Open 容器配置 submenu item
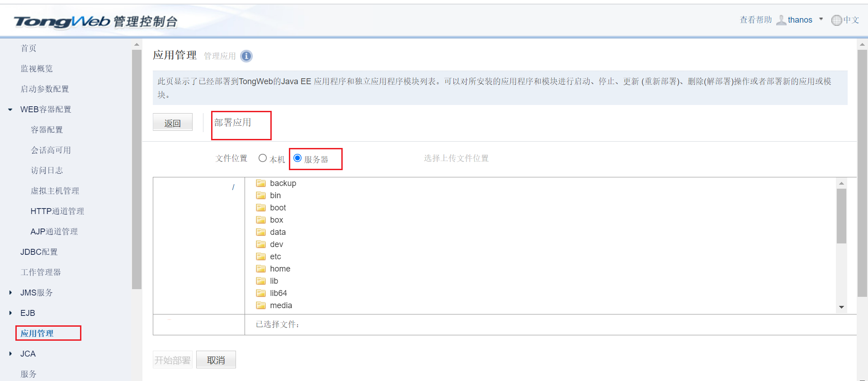 click(47, 130)
